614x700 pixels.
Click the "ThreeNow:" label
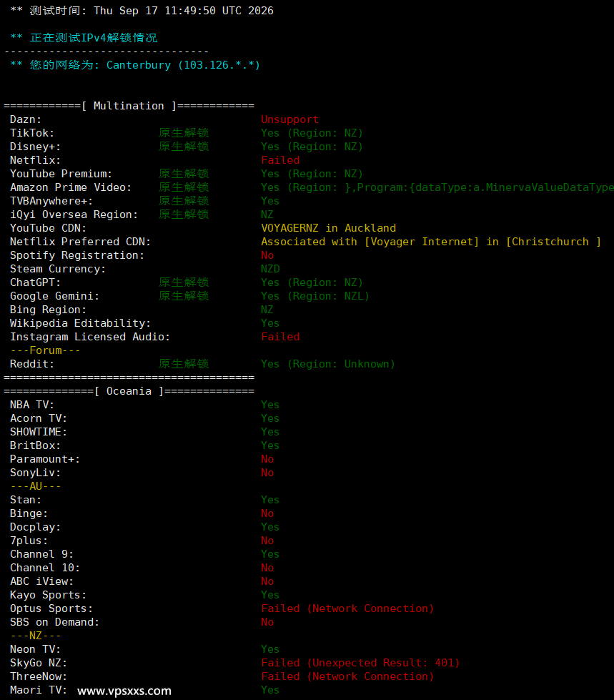point(39,677)
